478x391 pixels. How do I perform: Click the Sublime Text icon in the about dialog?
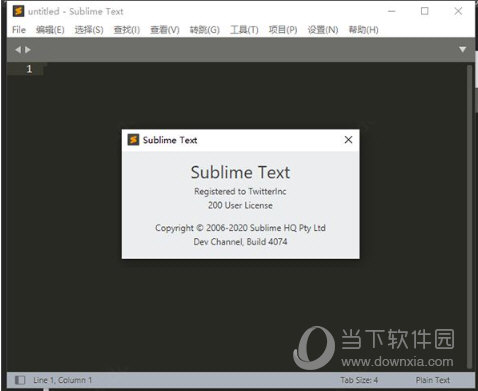[x=133, y=140]
